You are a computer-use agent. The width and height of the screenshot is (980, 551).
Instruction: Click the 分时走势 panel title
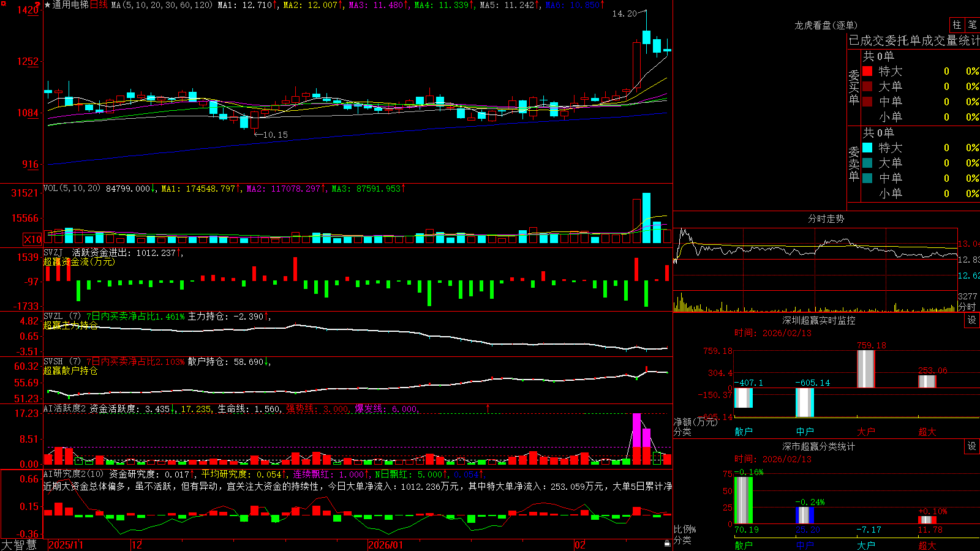(826, 219)
